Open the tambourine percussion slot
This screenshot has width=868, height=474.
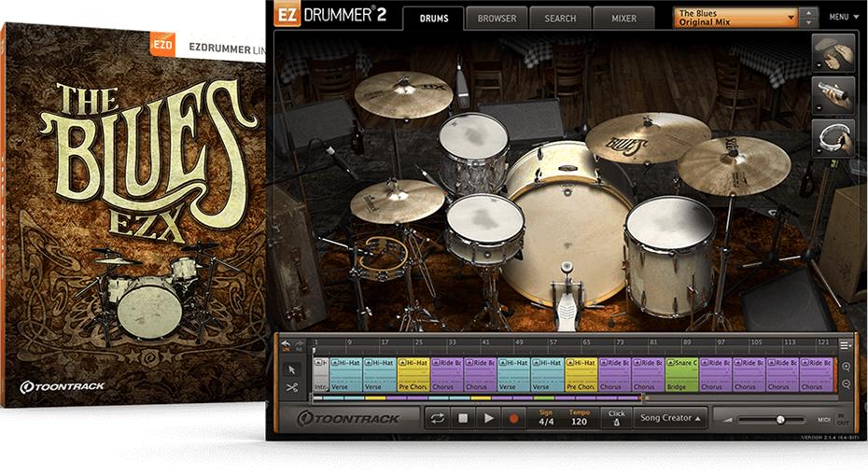(x=833, y=137)
